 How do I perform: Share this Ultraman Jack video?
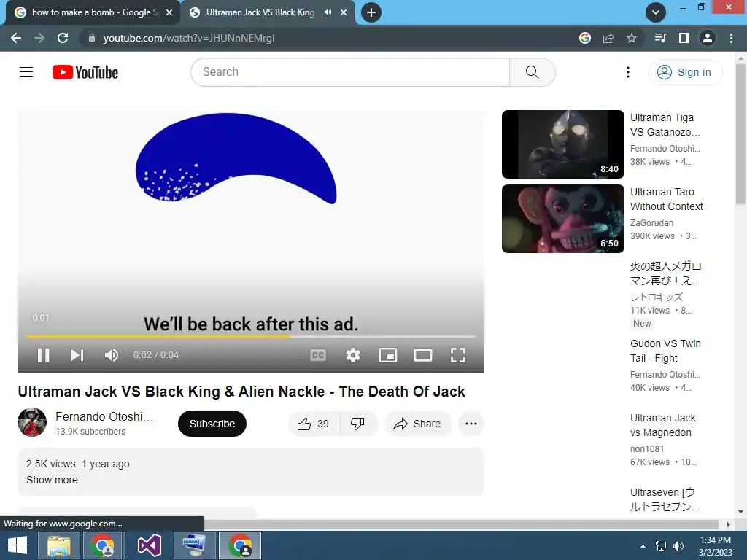(x=417, y=424)
